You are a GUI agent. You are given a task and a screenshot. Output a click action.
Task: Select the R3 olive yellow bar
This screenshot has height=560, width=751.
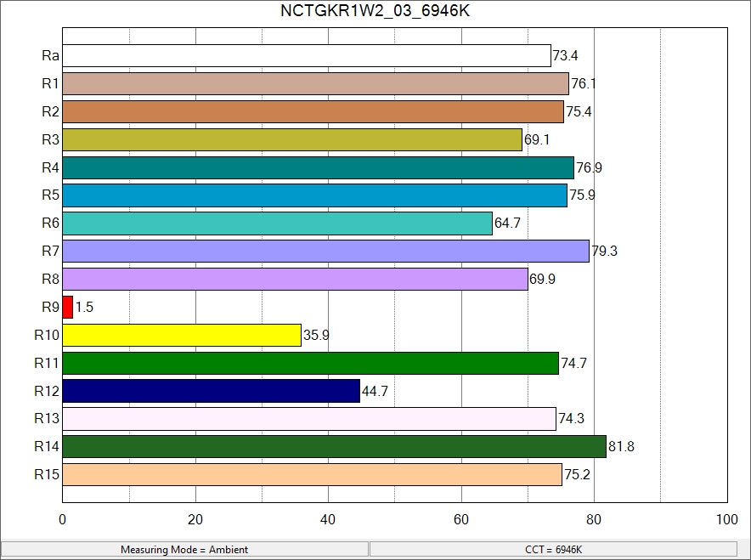[x=292, y=139]
